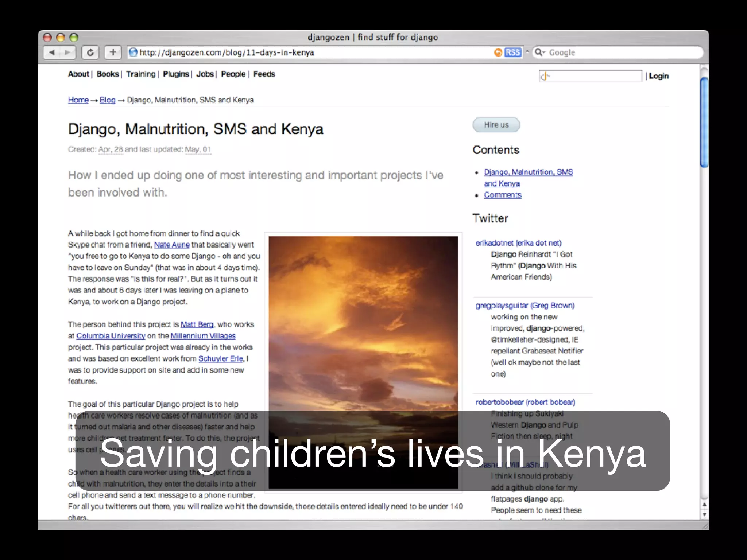The height and width of the screenshot is (560, 747).
Task: Click the scrollbar down arrow
Action: tap(704, 514)
